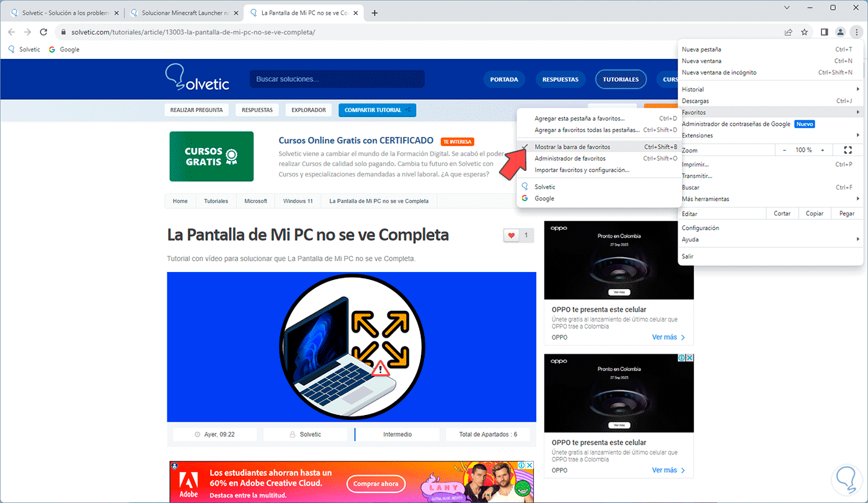Image resolution: width=868 pixels, height=503 pixels.
Task: Open Solvetic from the bookmarks bar
Action: (x=24, y=50)
